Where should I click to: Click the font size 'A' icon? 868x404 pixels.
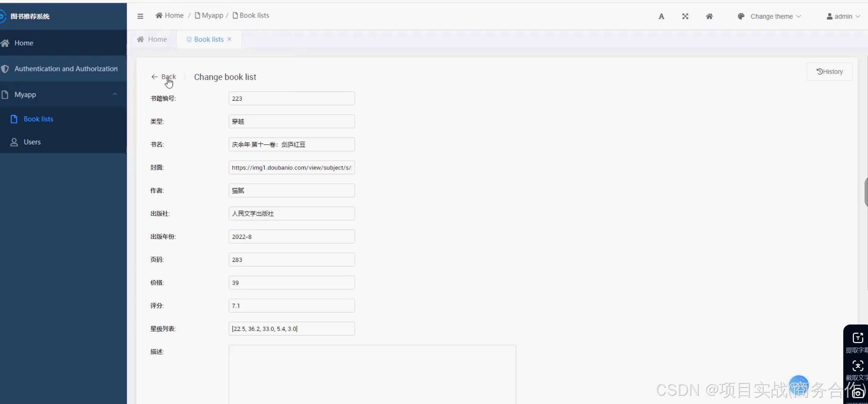click(x=661, y=17)
